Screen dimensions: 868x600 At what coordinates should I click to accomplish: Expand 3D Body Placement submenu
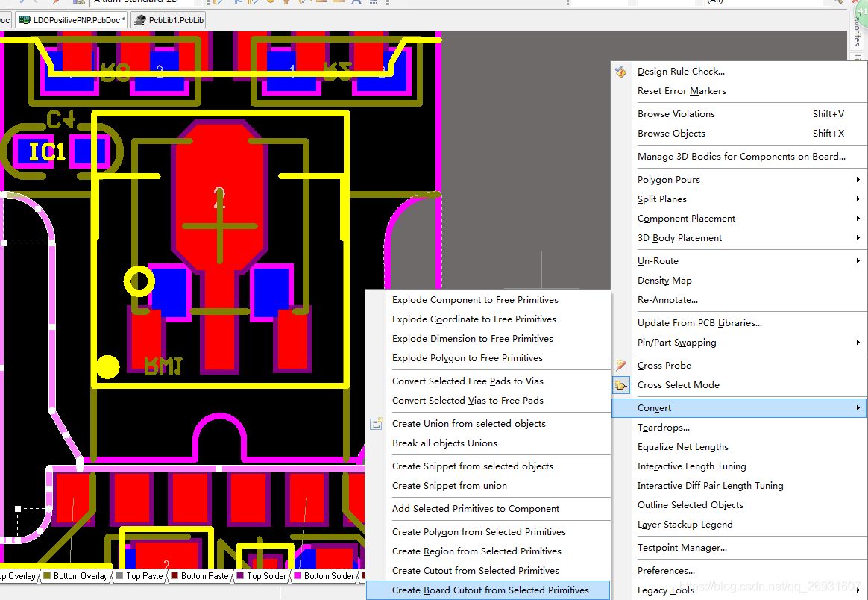pyautogui.click(x=738, y=237)
